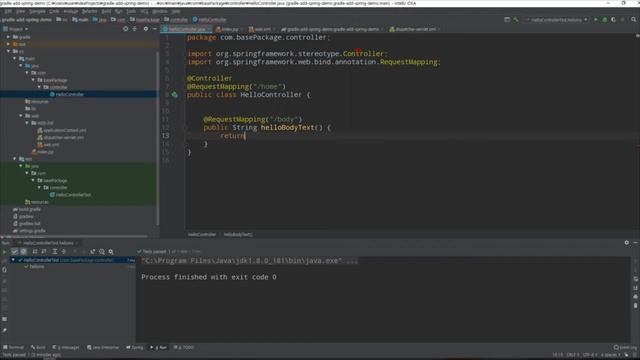Open the Project panel settings gear
The height and width of the screenshot is (360, 640).
coord(146,29)
